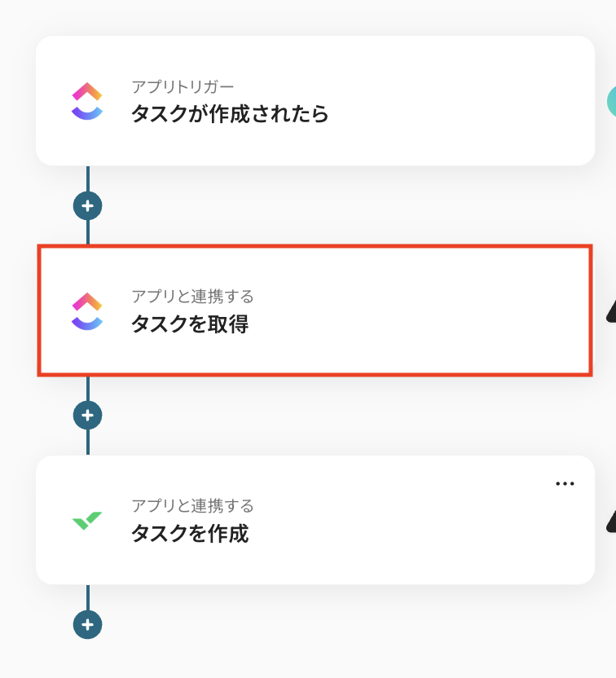Click the warning triangle beside タスクを作成 card
Viewport: 616px width, 678px height.
pos(610,520)
